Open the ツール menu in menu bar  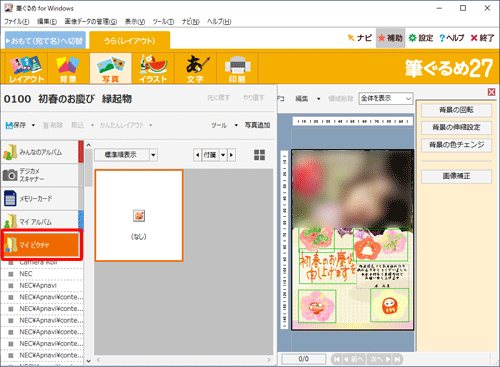[163, 22]
